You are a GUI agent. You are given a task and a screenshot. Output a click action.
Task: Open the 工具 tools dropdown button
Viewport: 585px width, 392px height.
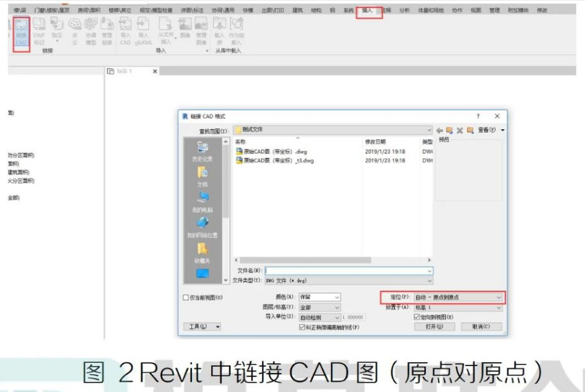tap(202, 327)
